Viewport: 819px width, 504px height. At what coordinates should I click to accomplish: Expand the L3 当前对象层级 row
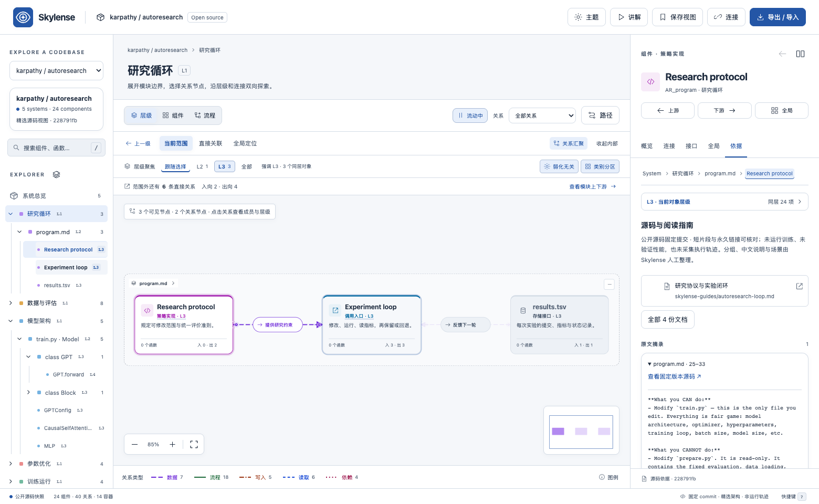point(724,202)
